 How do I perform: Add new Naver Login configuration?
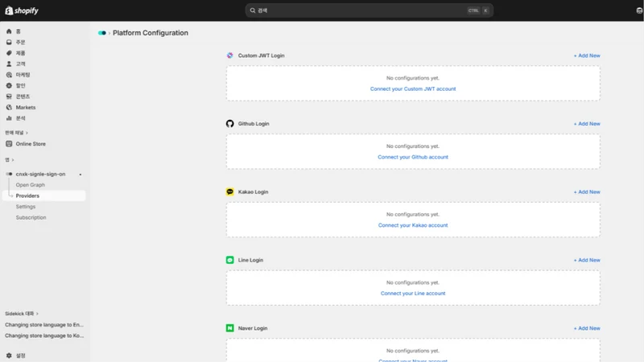click(x=587, y=328)
